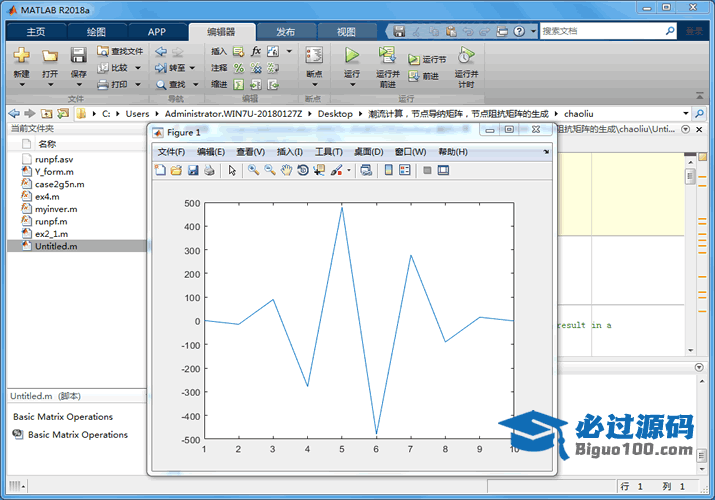The width and height of the screenshot is (715, 500).
Task: Click Show Plot Tools and Dock icon
Action: [443, 170]
